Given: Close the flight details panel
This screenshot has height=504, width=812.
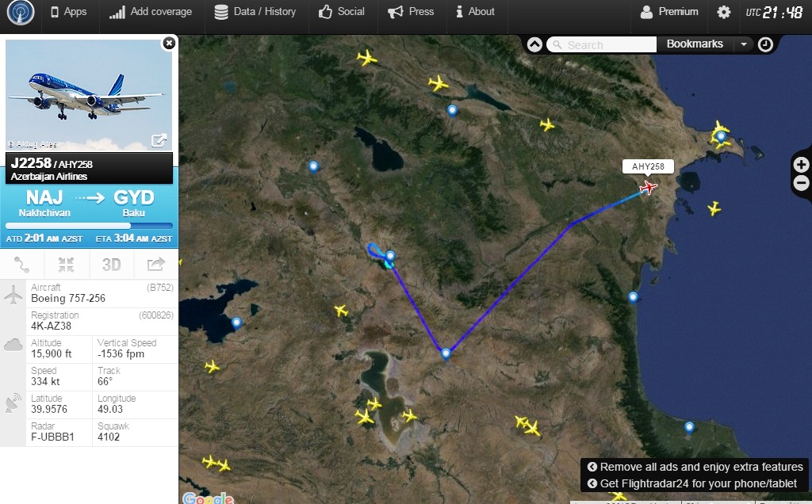Looking at the screenshot, I should pyautogui.click(x=169, y=44).
